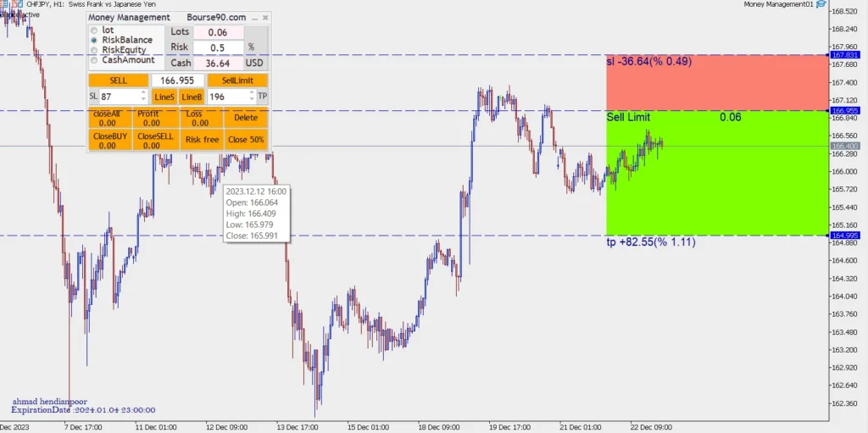This screenshot has height=433, width=868.
Task: Click the closeAll button
Action: pyautogui.click(x=110, y=118)
